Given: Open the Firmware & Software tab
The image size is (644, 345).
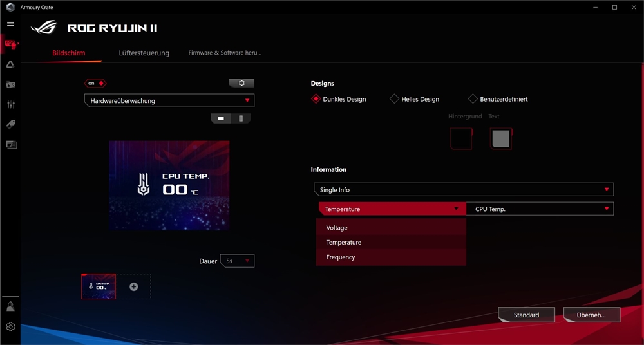Looking at the screenshot, I should pos(225,53).
